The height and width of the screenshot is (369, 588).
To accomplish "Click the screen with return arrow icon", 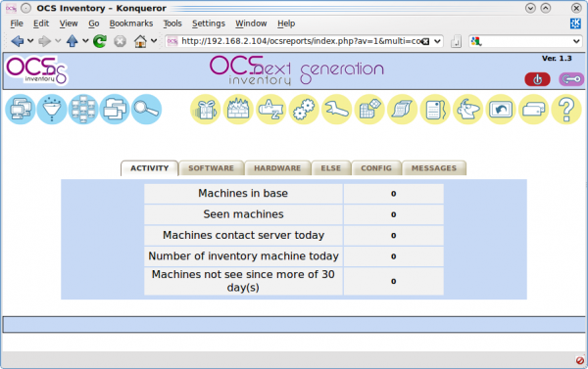I will 501,110.
